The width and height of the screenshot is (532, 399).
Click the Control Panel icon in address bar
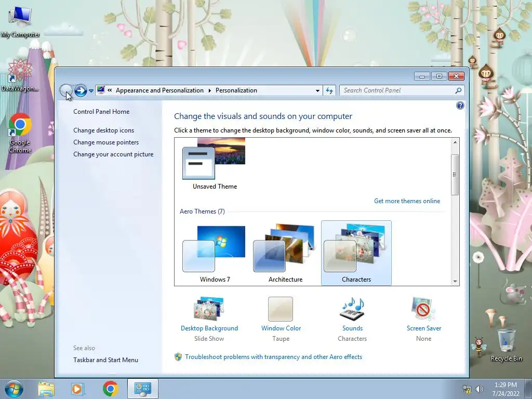point(101,90)
